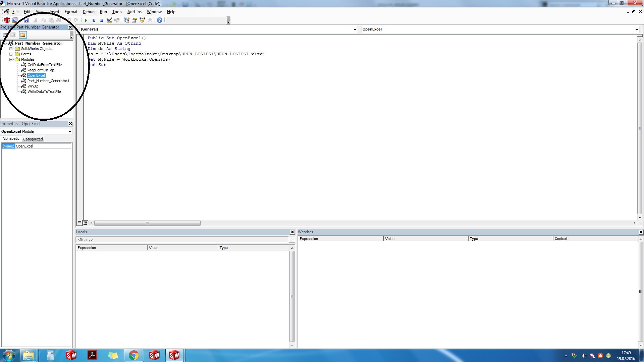Switch to Categorized properties tab
The width and height of the screenshot is (644, 362).
[x=33, y=139]
